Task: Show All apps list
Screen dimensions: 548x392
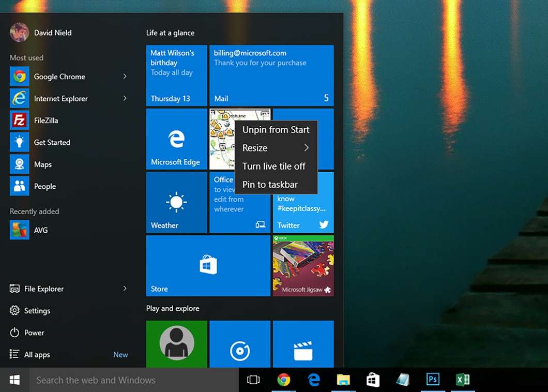Action: (37, 355)
